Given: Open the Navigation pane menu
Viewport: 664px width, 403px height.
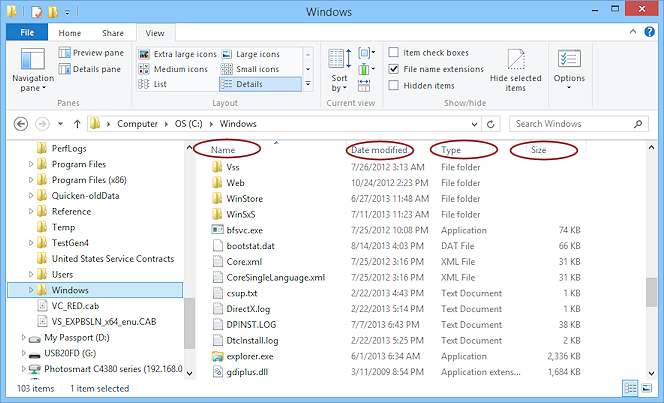Looking at the screenshot, I should (33, 69).
